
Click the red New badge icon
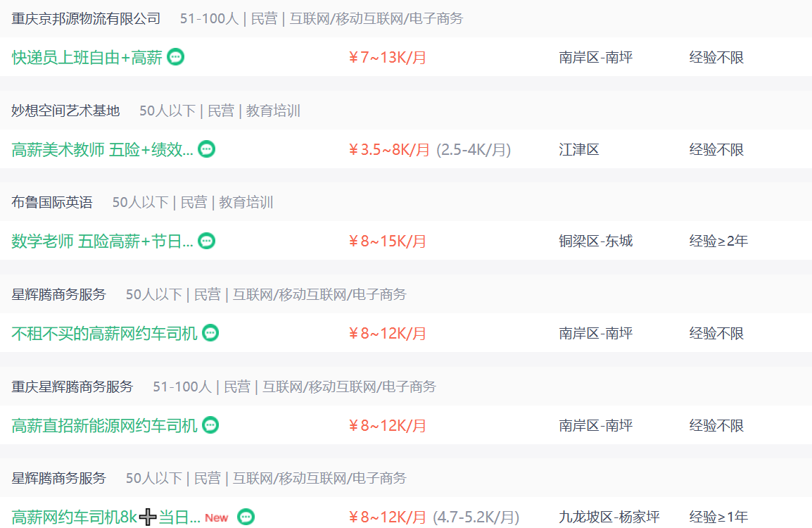tap(217, 517)
